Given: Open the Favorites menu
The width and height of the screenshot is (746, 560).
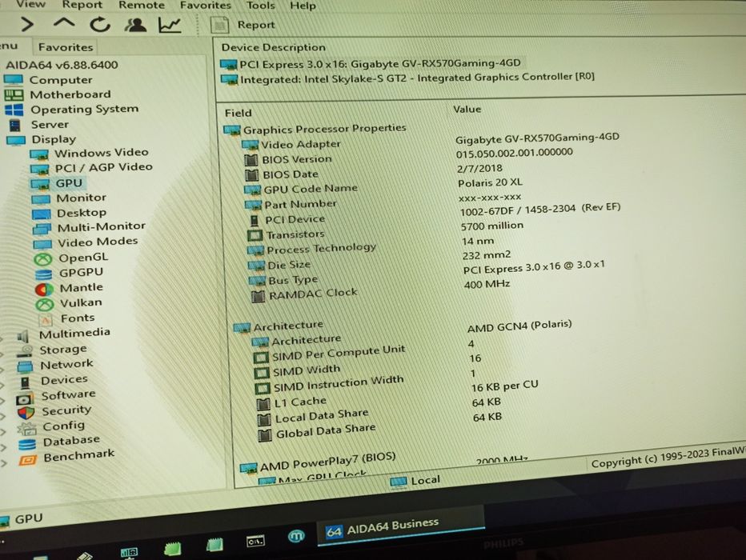Looking at the screenshot, I should click(205, 6).
